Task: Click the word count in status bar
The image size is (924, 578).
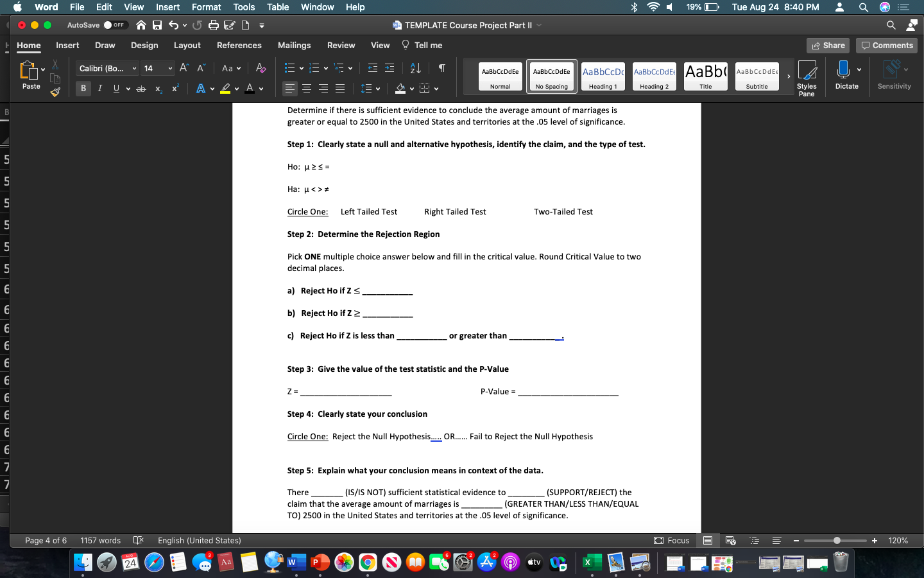Action: coord(100,540)
